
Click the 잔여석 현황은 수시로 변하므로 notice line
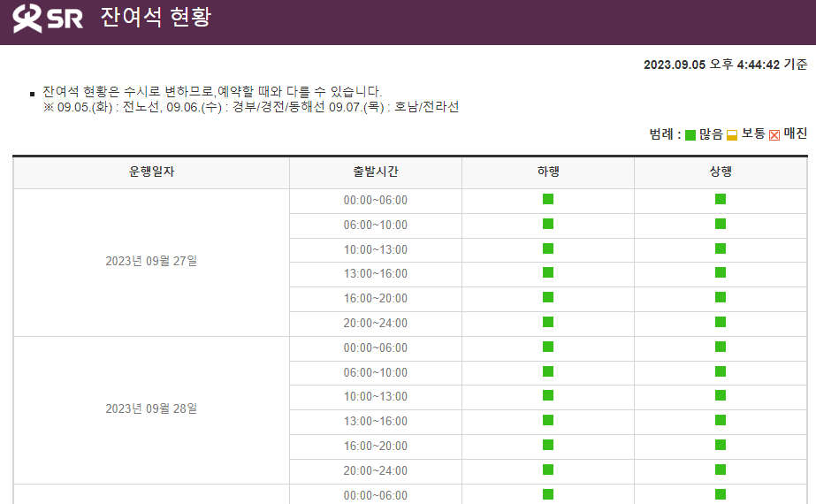212,92
